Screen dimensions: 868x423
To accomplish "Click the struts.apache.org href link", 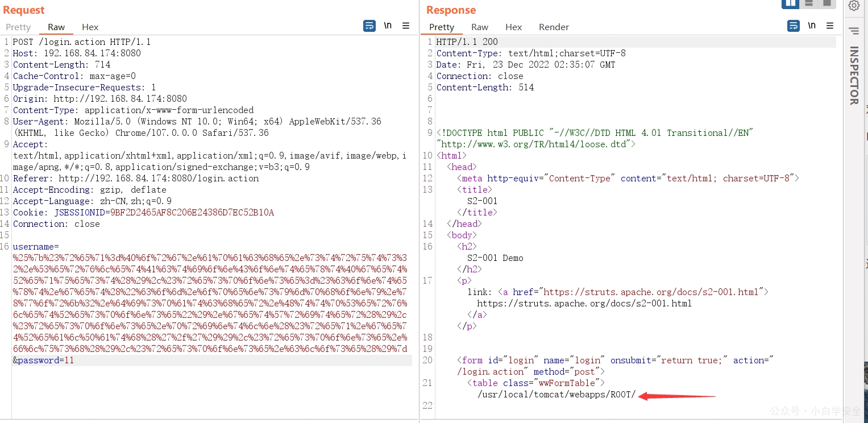I will click(x=650, y=292).
